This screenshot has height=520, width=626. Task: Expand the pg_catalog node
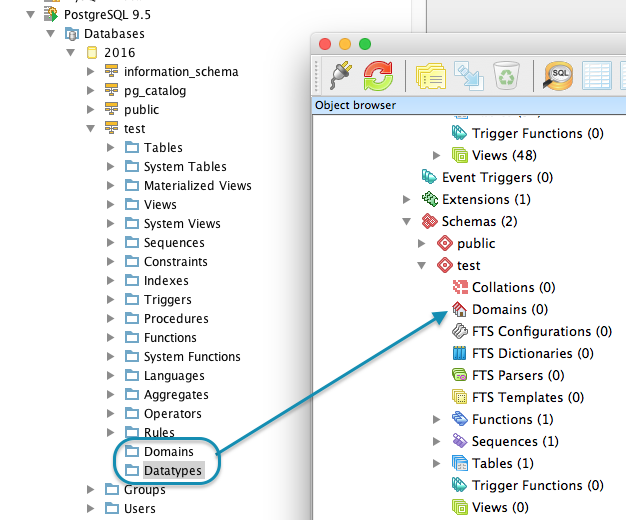click(x=91, y=90)
